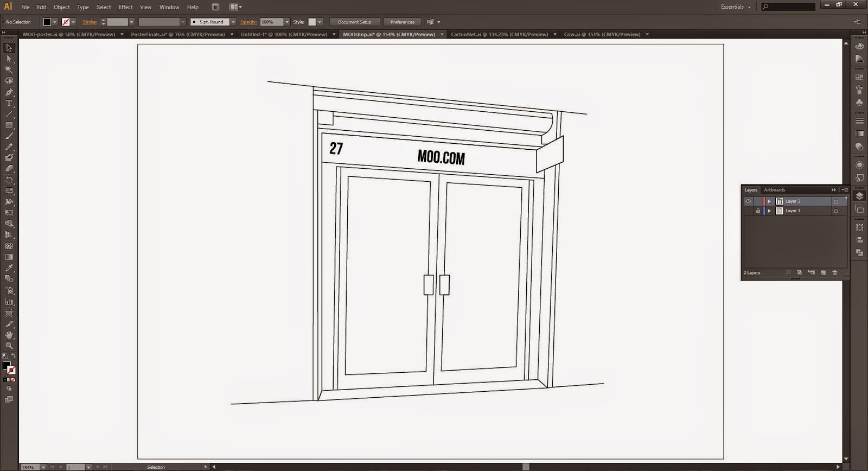Change the screen mode at toolbar bottom
The image size is (868, 471).
(x=9, y=399)
